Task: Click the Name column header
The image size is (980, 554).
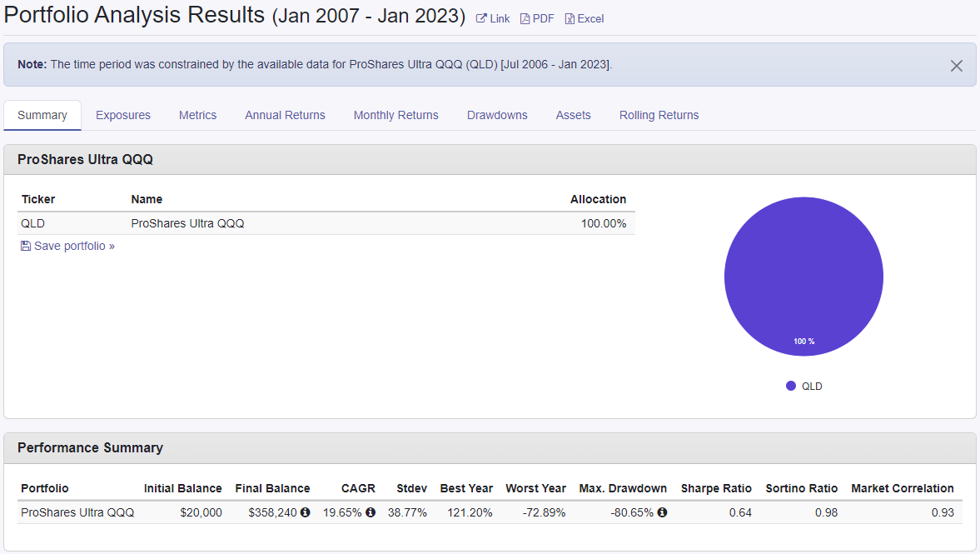Action: coord(147,199)
